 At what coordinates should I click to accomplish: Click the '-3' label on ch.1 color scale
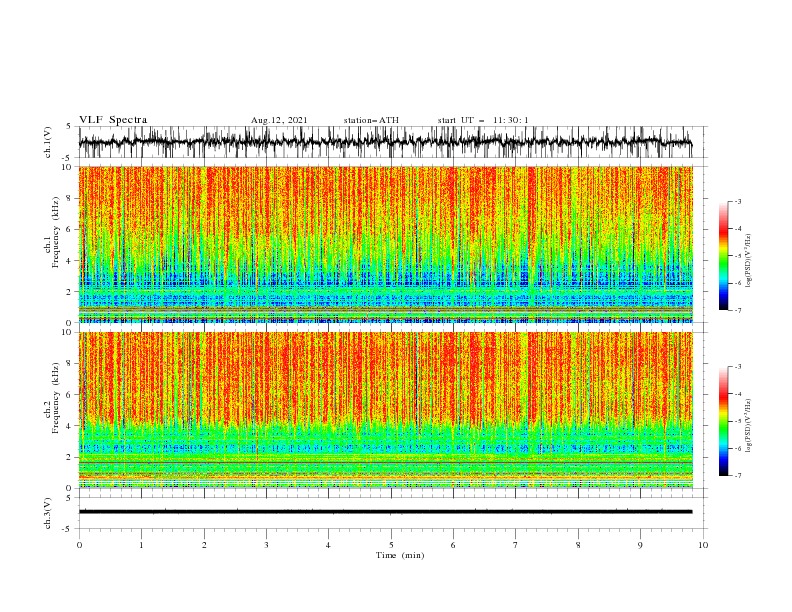[x=737, y=201]
